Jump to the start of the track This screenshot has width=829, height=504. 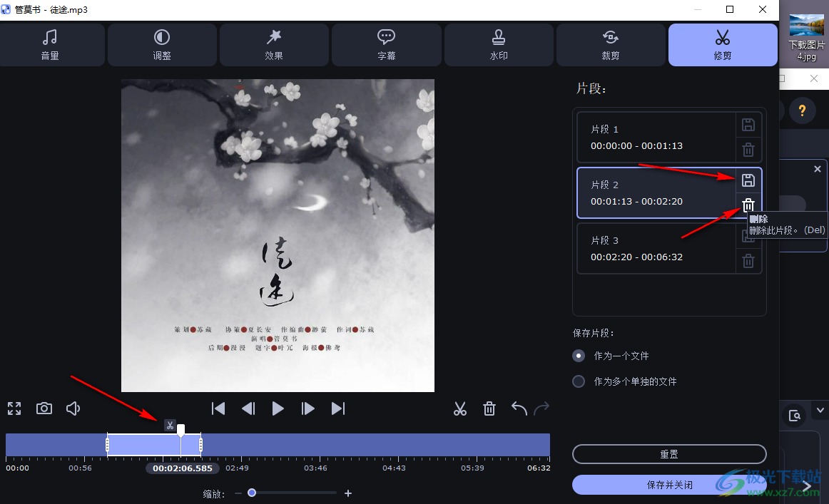click(218, 408)
